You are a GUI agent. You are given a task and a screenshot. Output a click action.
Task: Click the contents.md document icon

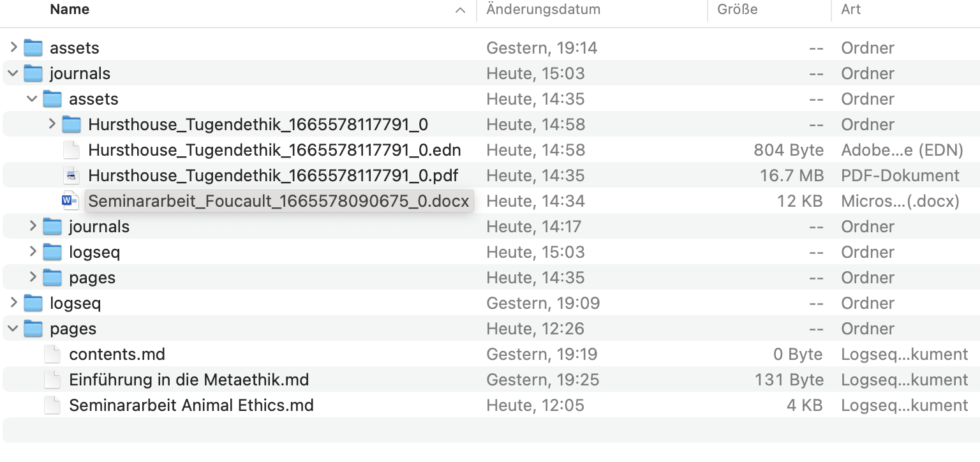coord(52,354)
